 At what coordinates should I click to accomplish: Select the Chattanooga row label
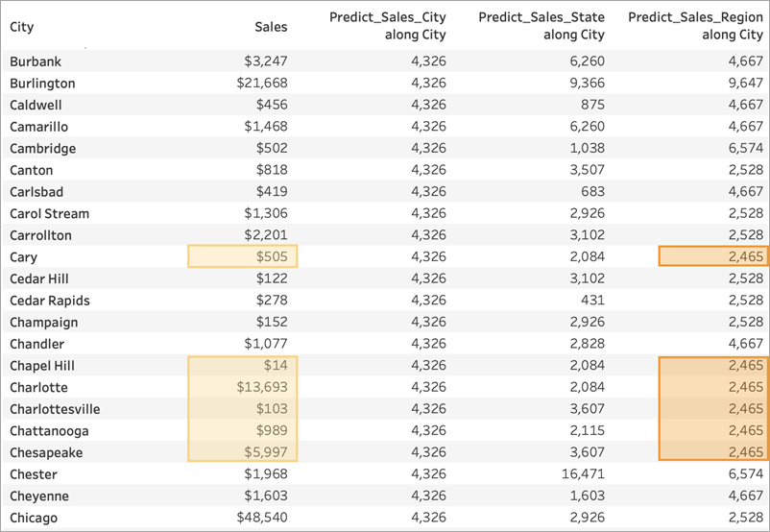tap(49, 431)
